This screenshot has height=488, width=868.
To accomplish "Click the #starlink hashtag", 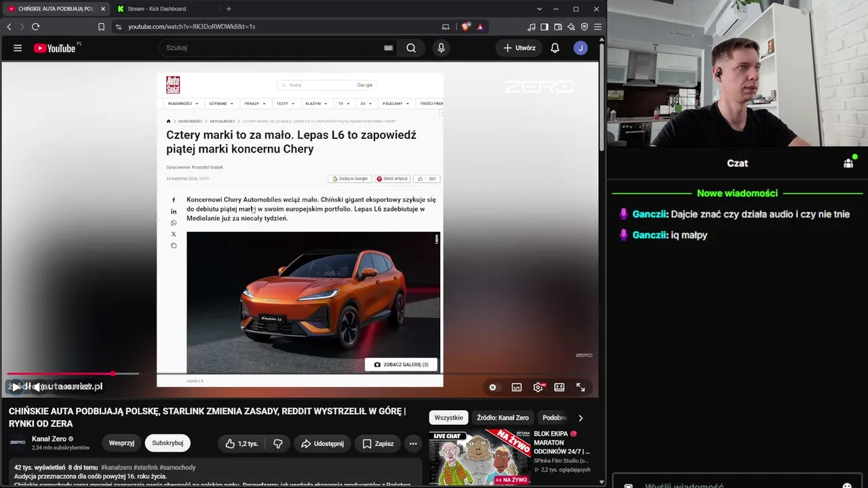I will tap(146, 468).
